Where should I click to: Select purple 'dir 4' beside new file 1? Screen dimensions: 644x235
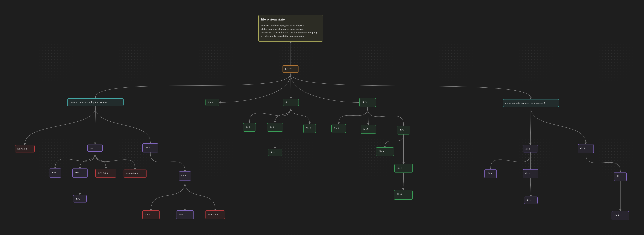[185, 215]
